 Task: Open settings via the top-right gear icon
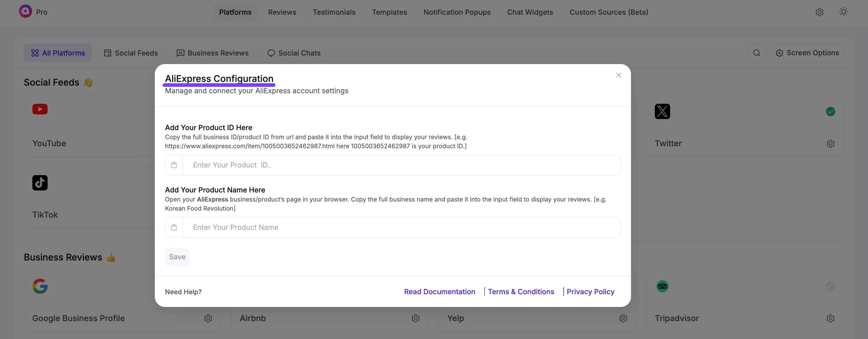click(x=820, y=12)
